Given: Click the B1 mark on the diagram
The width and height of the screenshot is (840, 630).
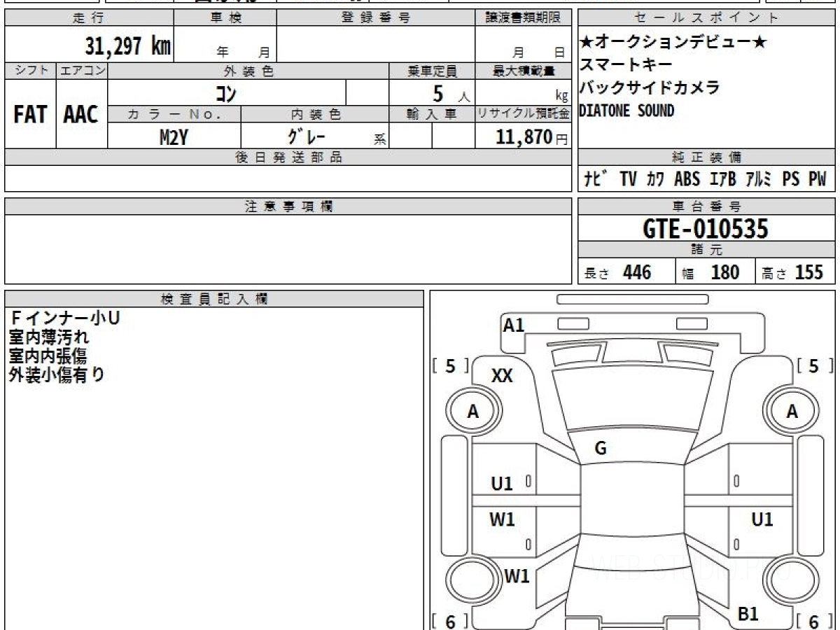Looking at the screenshot, I should click(748, 614).
